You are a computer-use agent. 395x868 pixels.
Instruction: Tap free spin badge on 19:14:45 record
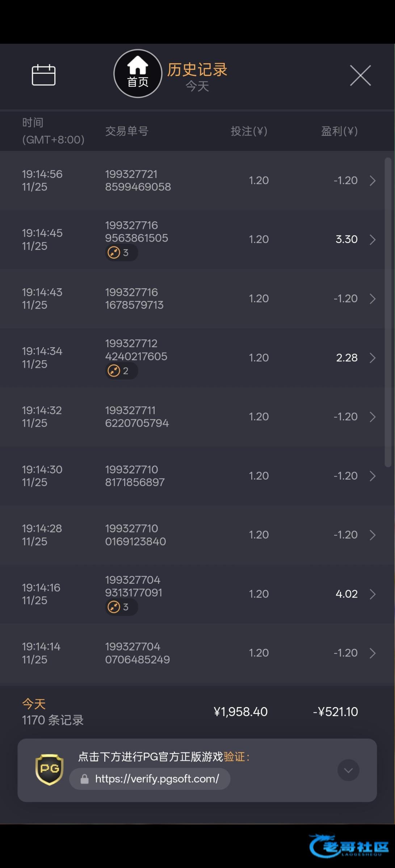pyautogui.click(x=121, y=252)
